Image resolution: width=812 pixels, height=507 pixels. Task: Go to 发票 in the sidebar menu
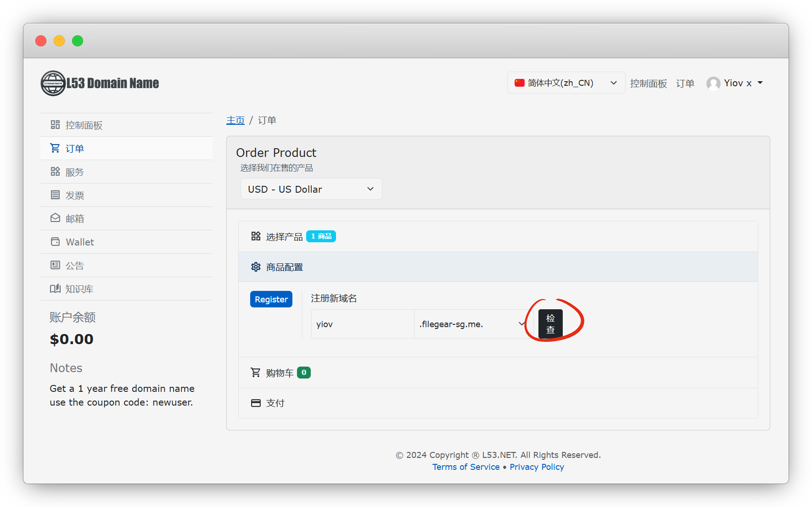(x=75, y=195)
